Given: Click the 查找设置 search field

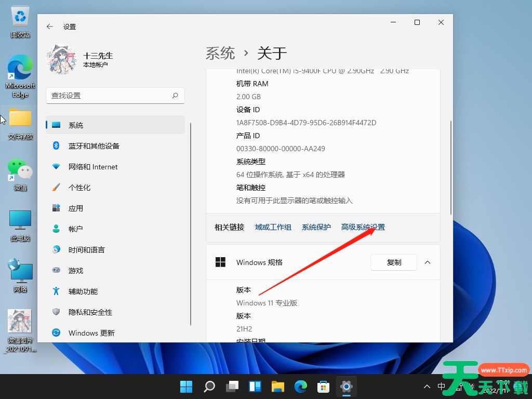Looking at the screenshot, I should [109, 96].
